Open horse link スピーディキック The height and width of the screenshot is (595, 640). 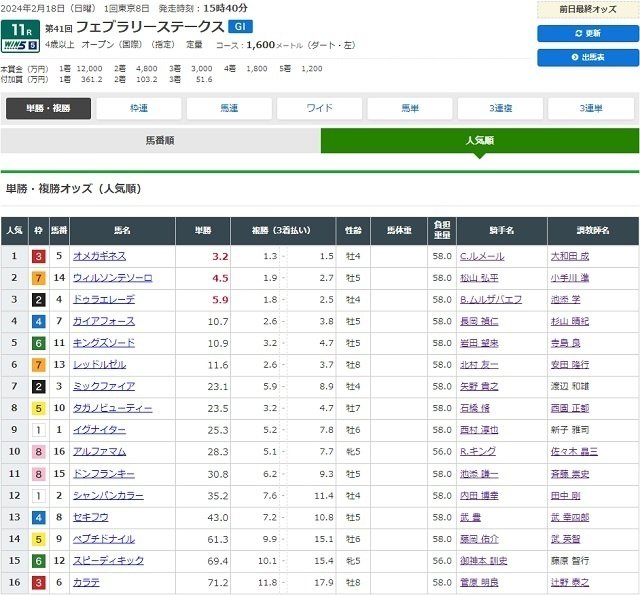click(108, 561)
